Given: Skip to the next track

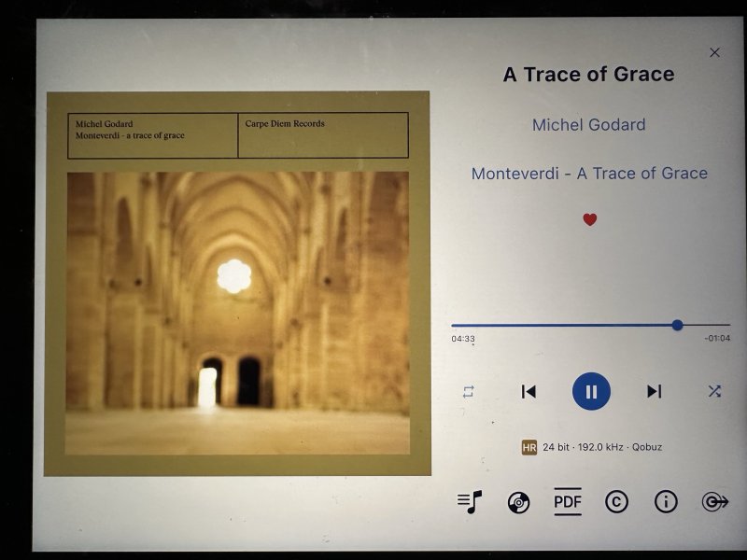Looking at the screenshot, I should [x=655, y=391].
